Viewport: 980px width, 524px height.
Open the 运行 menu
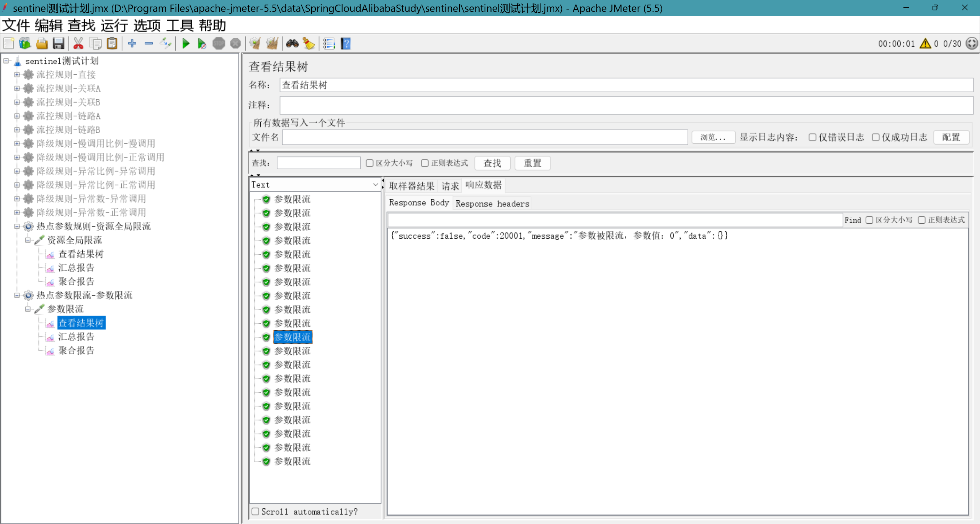114,26
